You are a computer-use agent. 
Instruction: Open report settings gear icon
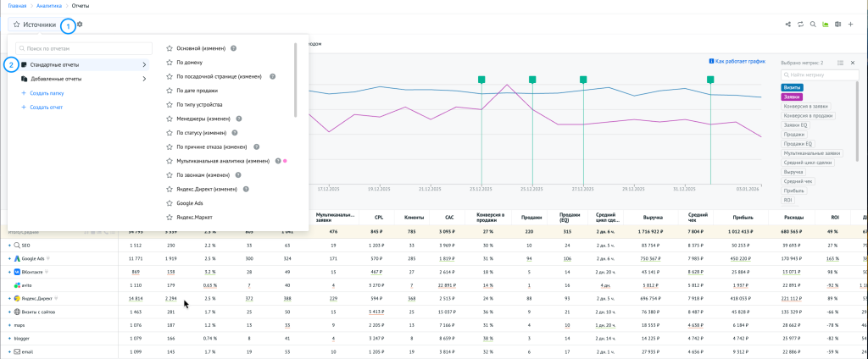click(x=80, y=25)
